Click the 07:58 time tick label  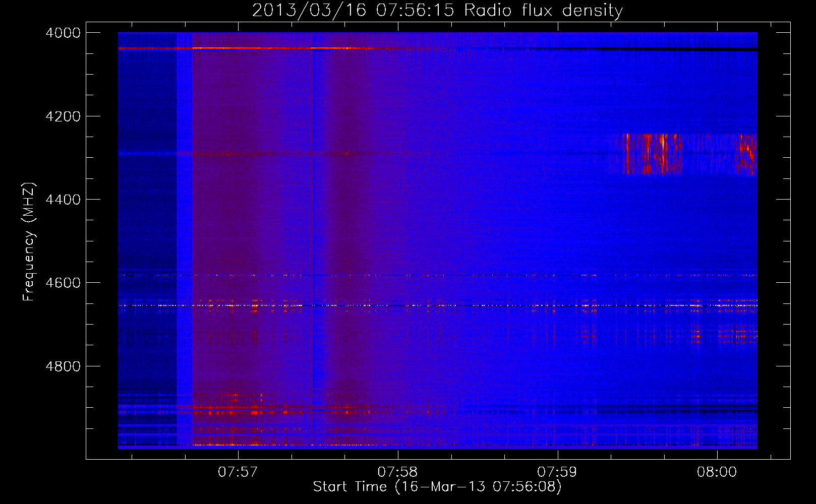(398, 472)
